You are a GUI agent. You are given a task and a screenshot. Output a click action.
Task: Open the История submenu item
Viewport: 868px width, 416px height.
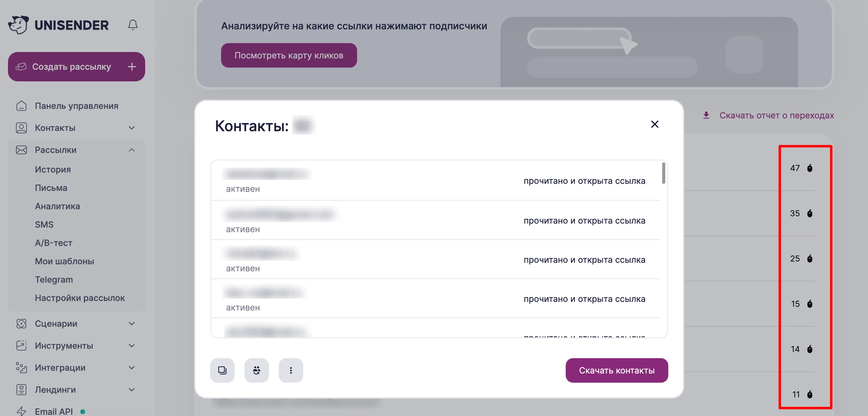pos(53,169)
